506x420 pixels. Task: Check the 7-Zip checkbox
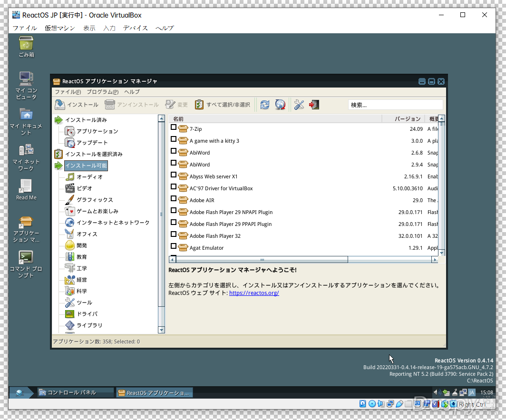click(x=174, y=127)
